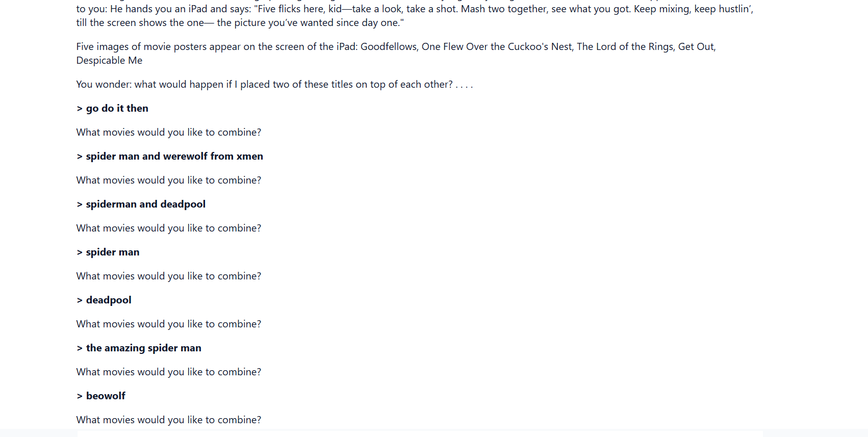
Task: Click the standalone "spider man" command
Action: tap(112, 252)
